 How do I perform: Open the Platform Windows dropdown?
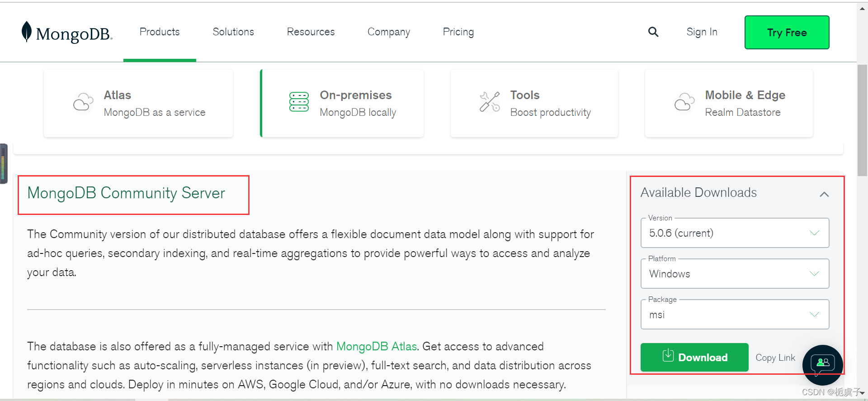(735, 274)
